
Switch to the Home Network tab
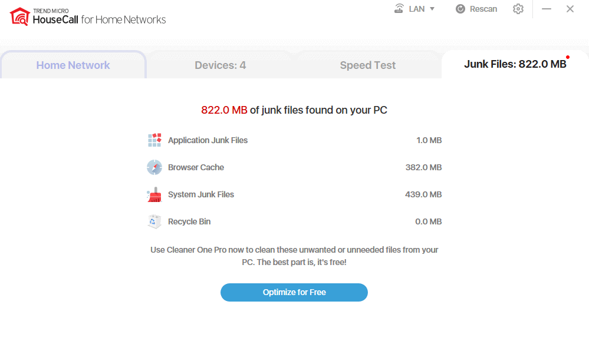click(x=73, y=65)
